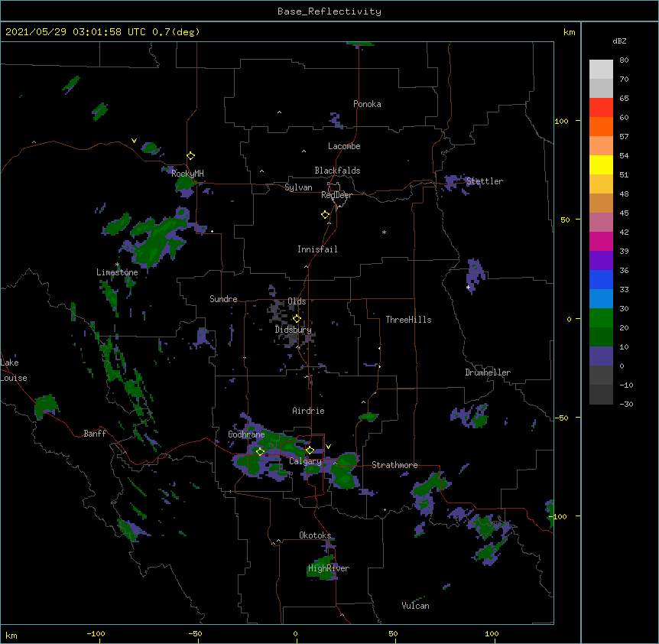
Task: Select the slate-purple 10-0 dBZ legend swatch
Action: point(601,356)
